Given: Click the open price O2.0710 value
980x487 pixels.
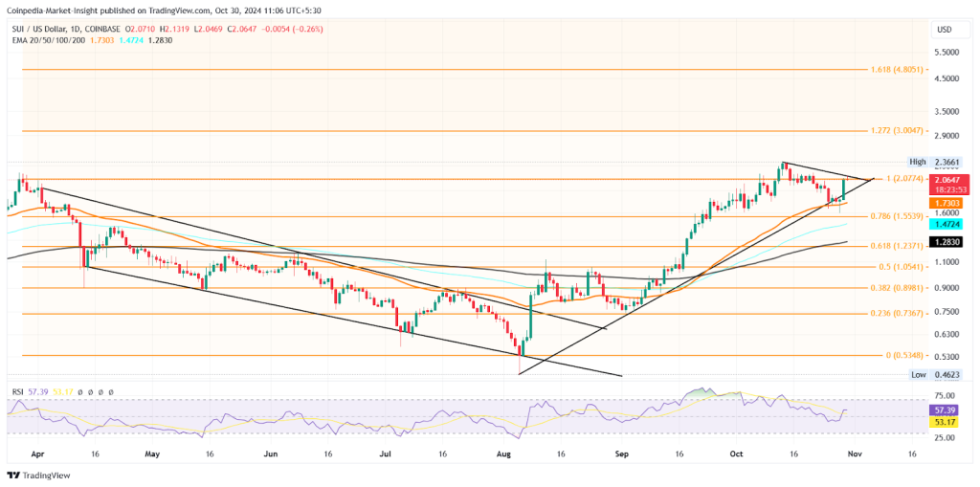Looking at the screenshot, I should [x=140, y=30].
